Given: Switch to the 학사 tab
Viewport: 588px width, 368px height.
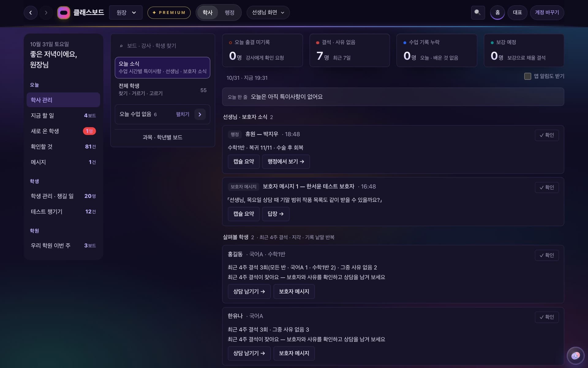Looking at the screenshot, I should [207, 13].
